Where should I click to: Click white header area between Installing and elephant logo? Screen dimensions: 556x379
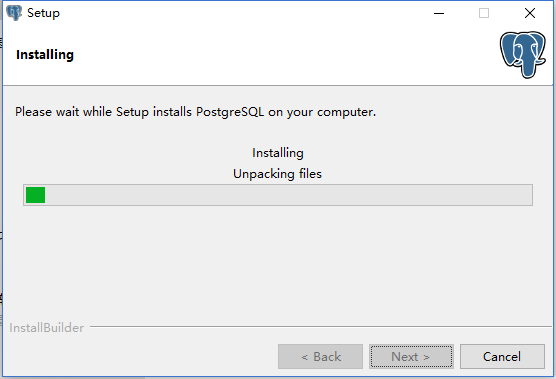pos(284,55)
